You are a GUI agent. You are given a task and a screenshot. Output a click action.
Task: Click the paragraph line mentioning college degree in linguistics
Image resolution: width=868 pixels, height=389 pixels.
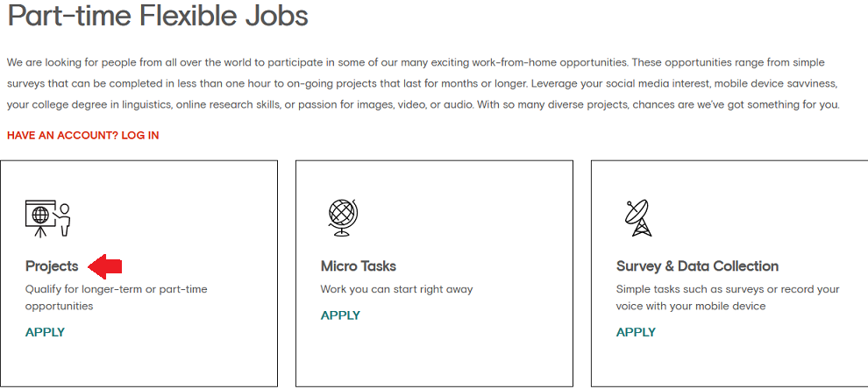coord(423,104)
